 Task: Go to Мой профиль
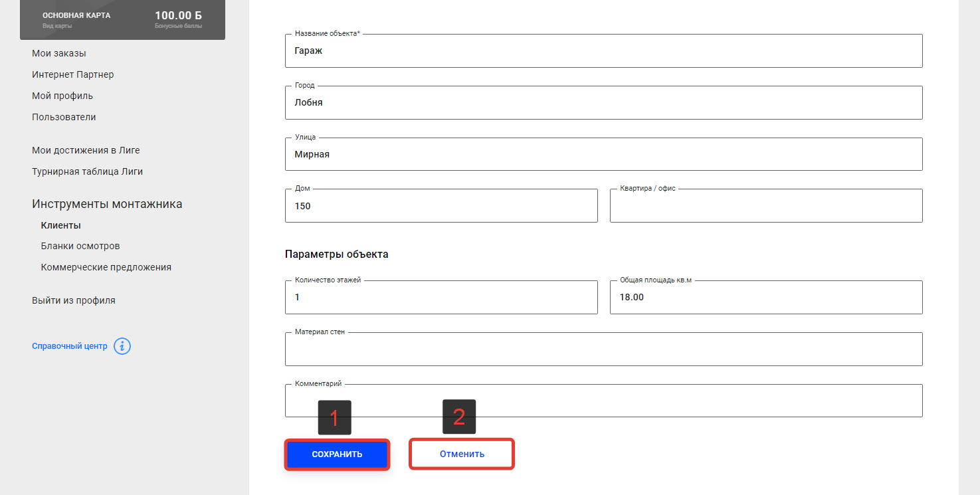(62, 96)
